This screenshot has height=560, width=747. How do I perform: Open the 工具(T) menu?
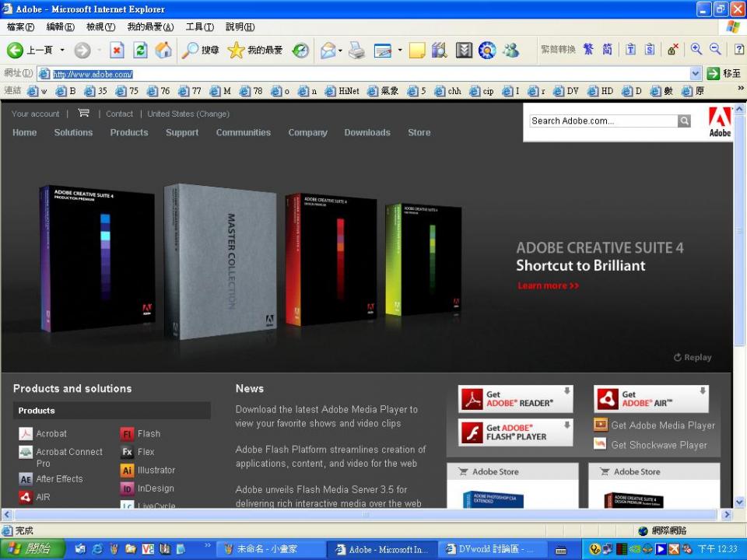click(199, 27)
